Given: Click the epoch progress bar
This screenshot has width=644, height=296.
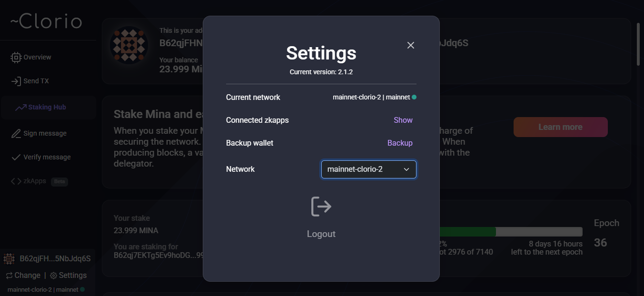Looking at the screenshot, I should 509,232.
